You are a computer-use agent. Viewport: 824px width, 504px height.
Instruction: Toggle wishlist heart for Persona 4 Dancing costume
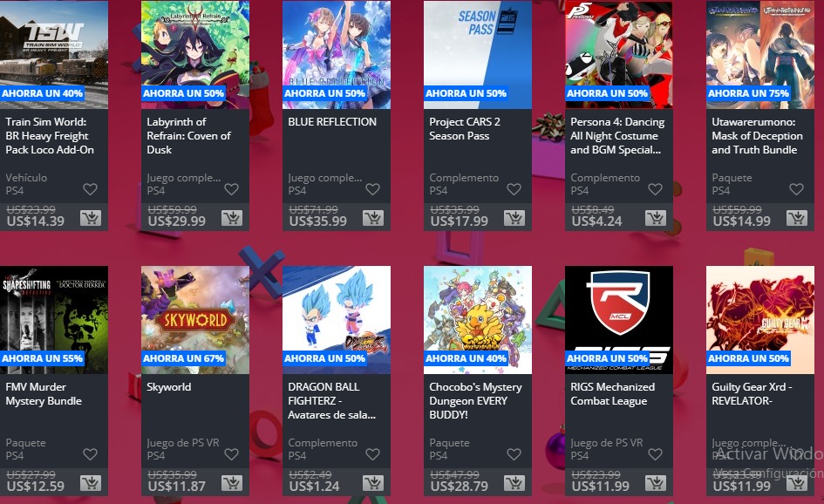click(x=656, y=188)
